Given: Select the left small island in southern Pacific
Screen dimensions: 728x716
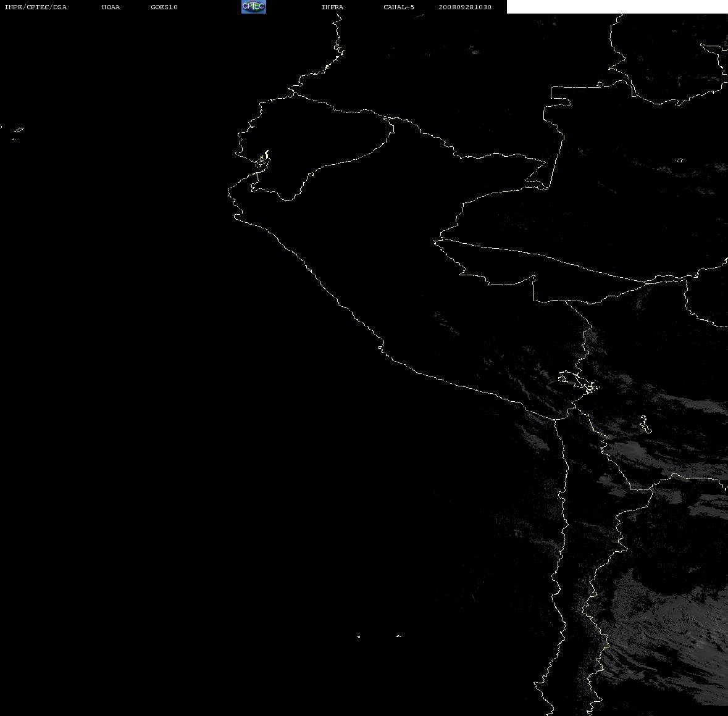Looking at the screenshot, I should click(x=358, y=636).
